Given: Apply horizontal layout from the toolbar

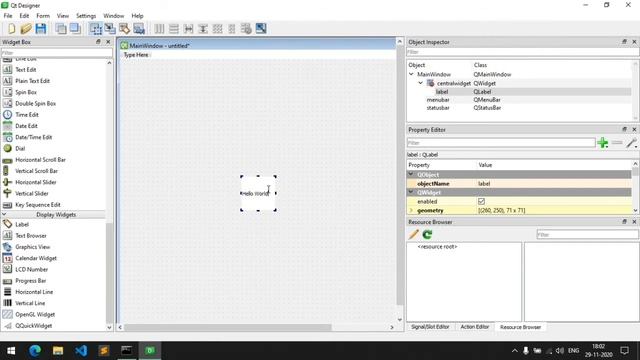Looking at the screenshot, I should [x=159, y=29].
